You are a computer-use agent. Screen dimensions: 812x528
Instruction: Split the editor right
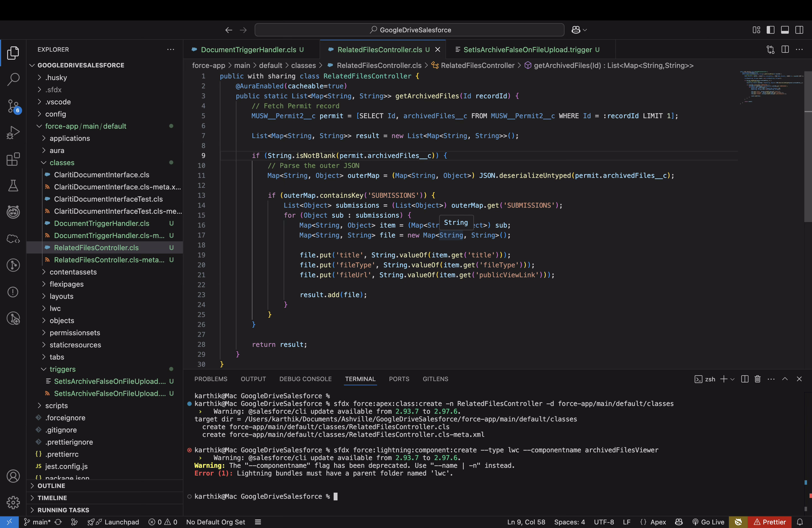785,49
